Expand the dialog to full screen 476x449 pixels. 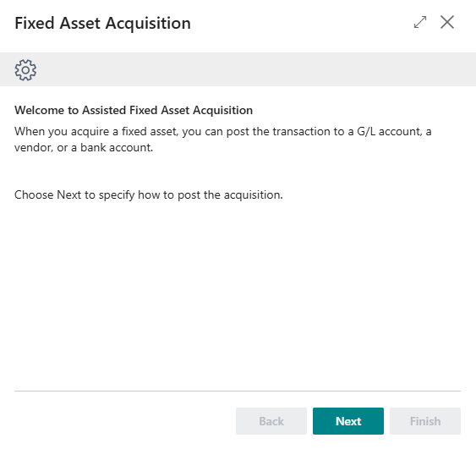tap(420, 22)
